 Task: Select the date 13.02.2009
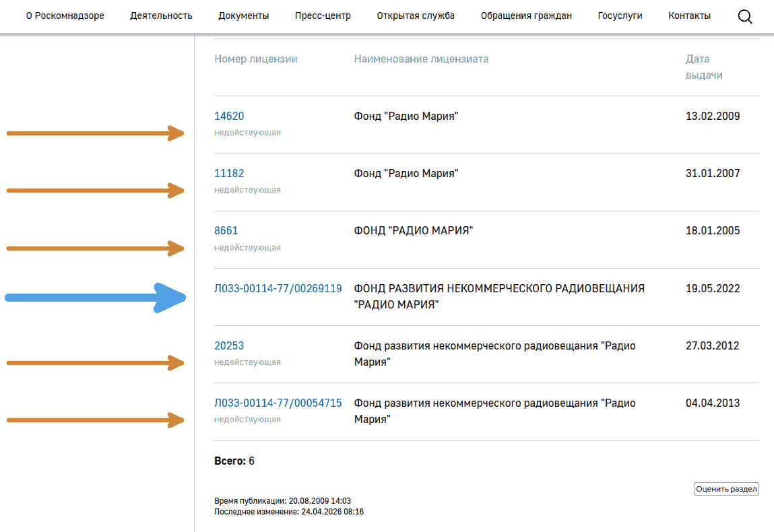pos(713,116)
